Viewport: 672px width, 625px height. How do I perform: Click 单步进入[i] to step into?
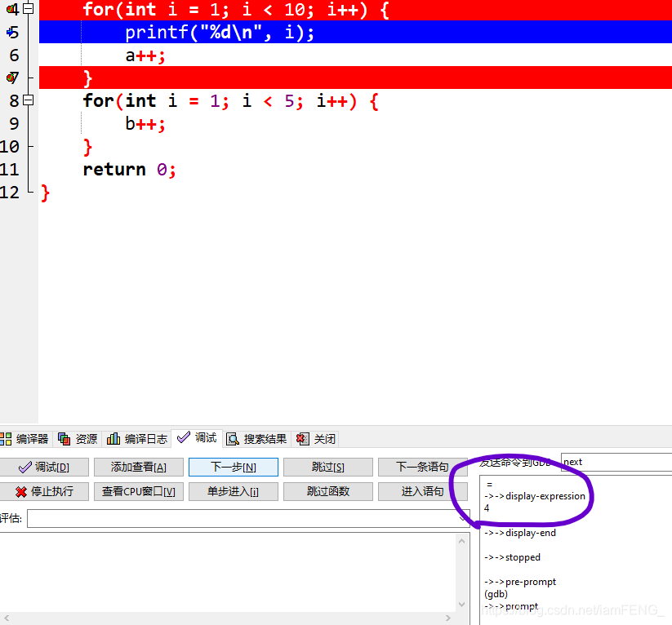(234, 491)
